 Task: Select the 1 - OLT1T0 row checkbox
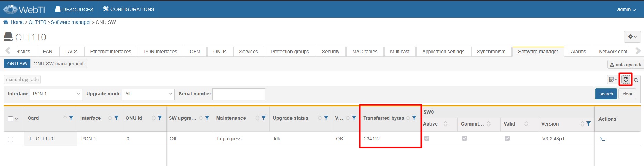tap(11, 139)
